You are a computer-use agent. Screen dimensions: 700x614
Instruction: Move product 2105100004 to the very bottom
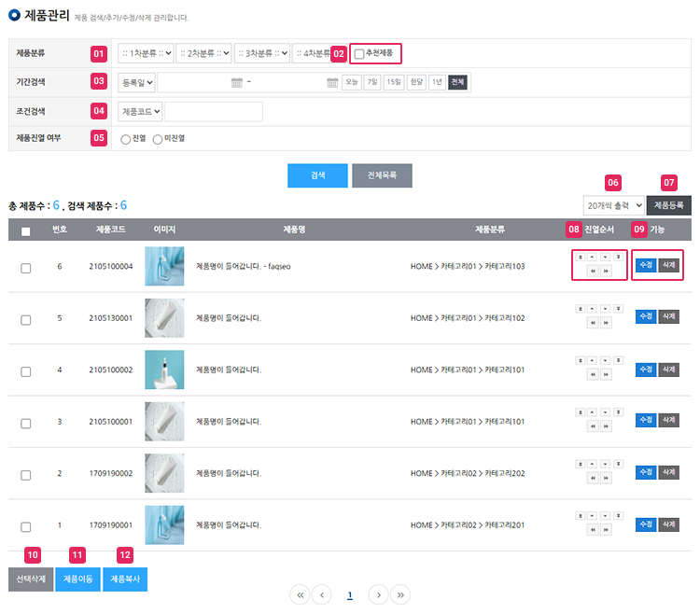pyautogui.click(x=618, y=257)
